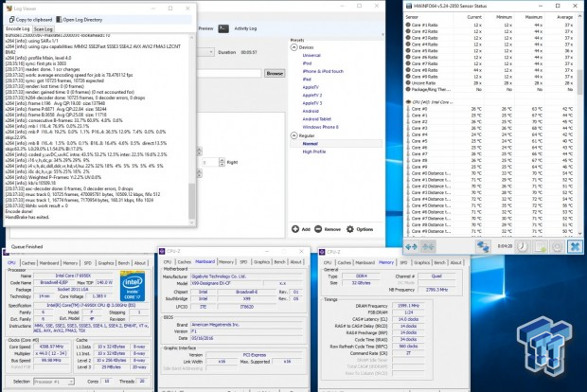Screen dimensions: 587x392
Task: Click the Right crop value field
Action: tap(209, 162)
